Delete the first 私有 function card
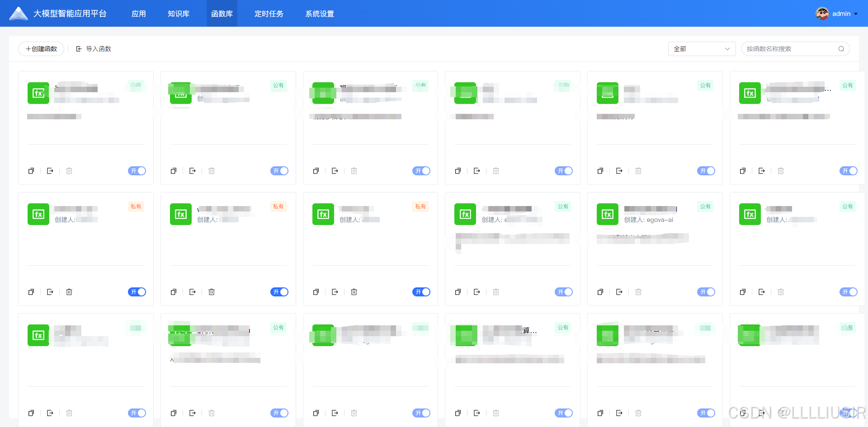The width and height of the screenshot is (868, 427). point(69,292)
